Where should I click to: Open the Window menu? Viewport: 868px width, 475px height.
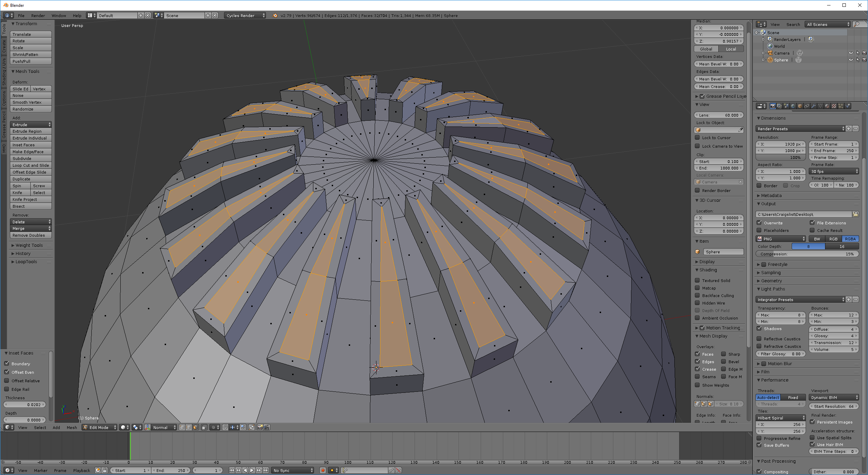pos(59,15)
